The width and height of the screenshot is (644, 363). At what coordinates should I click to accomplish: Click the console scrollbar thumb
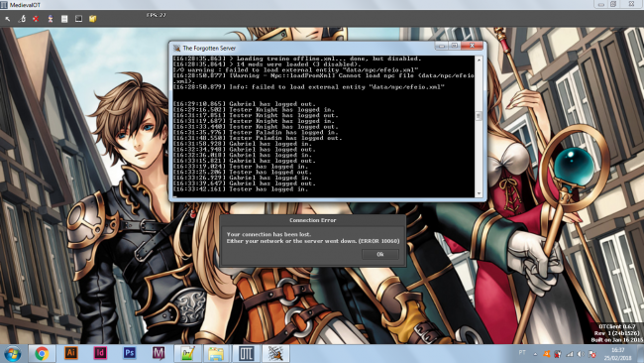(479, 116)
